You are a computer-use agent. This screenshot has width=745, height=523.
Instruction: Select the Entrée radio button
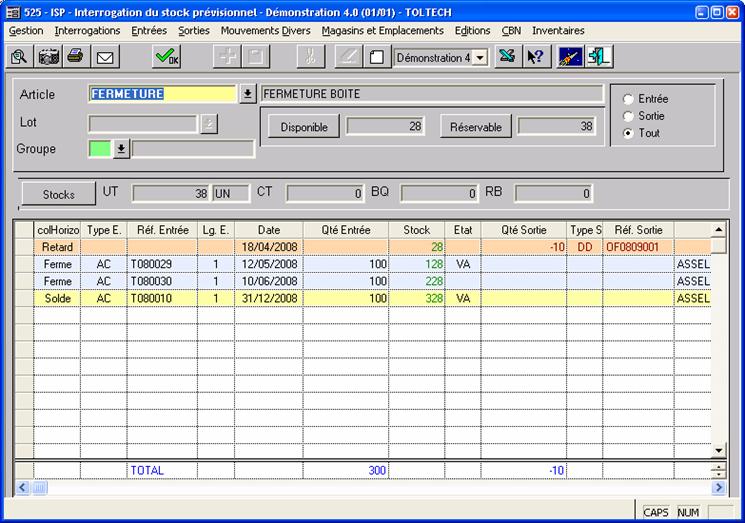click(x=628, y=99)
